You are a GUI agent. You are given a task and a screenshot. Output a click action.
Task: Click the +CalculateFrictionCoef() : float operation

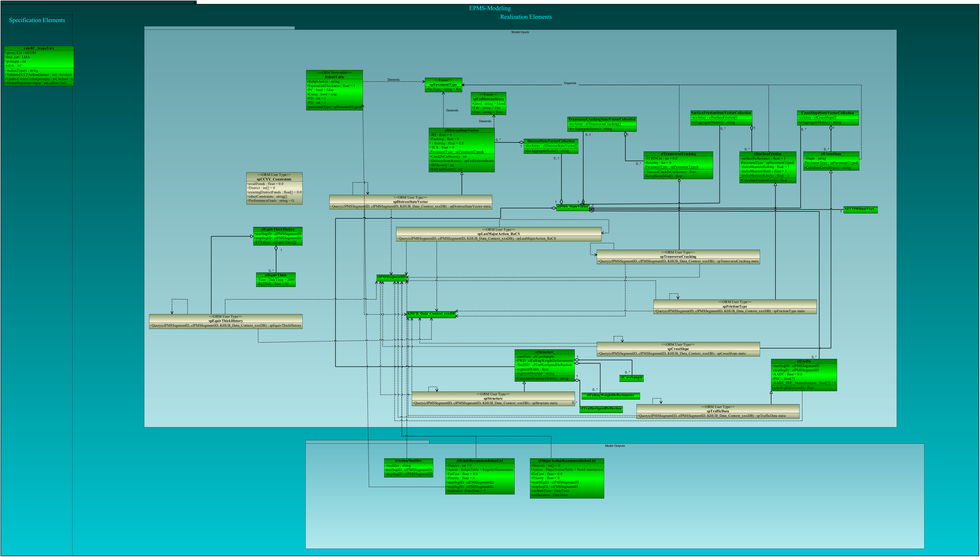click(x=764, y=180)
